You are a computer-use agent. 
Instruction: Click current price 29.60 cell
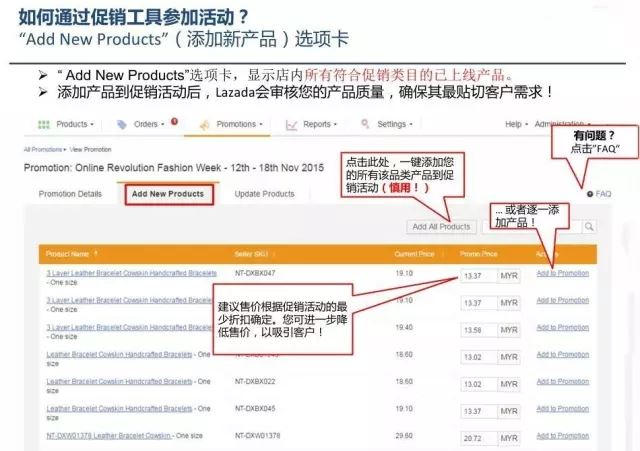click(x=404, y=435)
